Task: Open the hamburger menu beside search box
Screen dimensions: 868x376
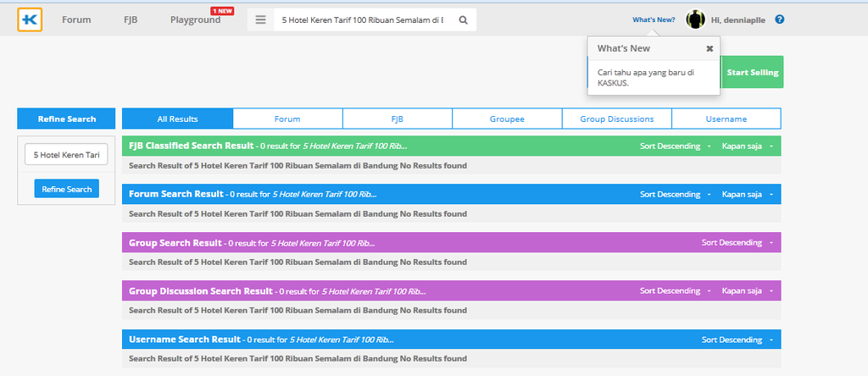Action: coord(260,20)
